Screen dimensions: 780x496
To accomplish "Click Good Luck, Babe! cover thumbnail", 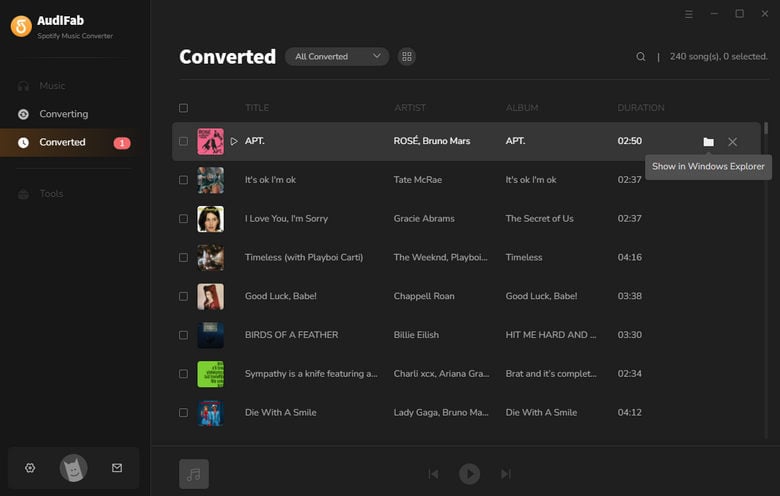I will (x=210, y=296).
